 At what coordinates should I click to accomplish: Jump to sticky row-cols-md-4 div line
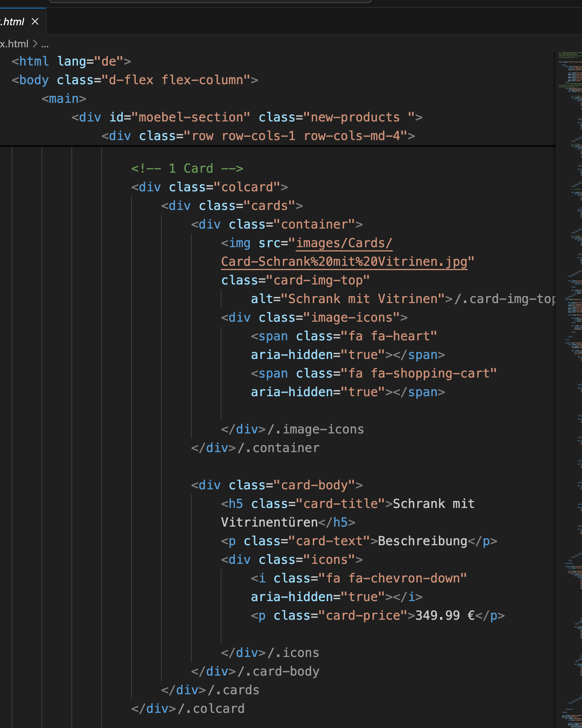pyautogui.click(x=258, y=136)
